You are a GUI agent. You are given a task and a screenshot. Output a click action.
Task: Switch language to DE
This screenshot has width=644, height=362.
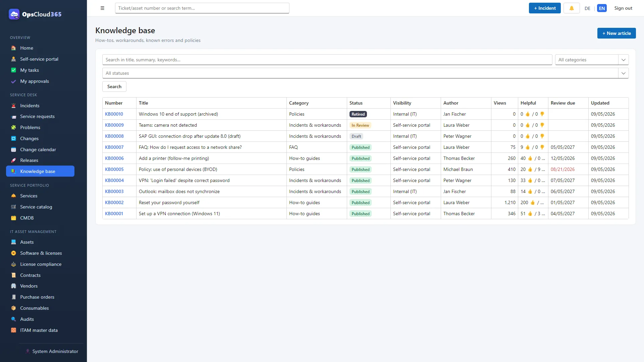(x=587, y=8)
